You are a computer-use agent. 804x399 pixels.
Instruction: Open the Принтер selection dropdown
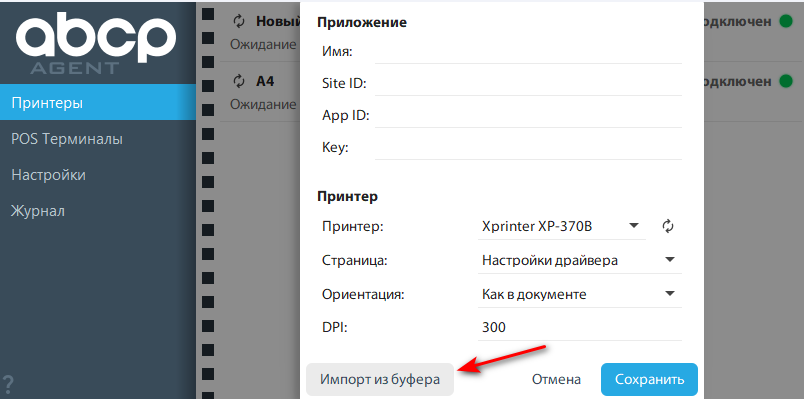tap(561, 226)
